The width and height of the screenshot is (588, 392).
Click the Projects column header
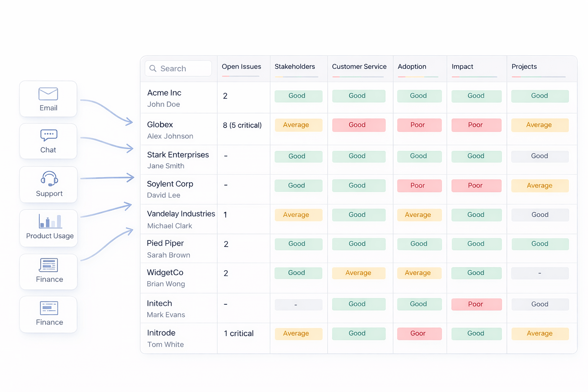pyautogui.click(x=524, y=67)
